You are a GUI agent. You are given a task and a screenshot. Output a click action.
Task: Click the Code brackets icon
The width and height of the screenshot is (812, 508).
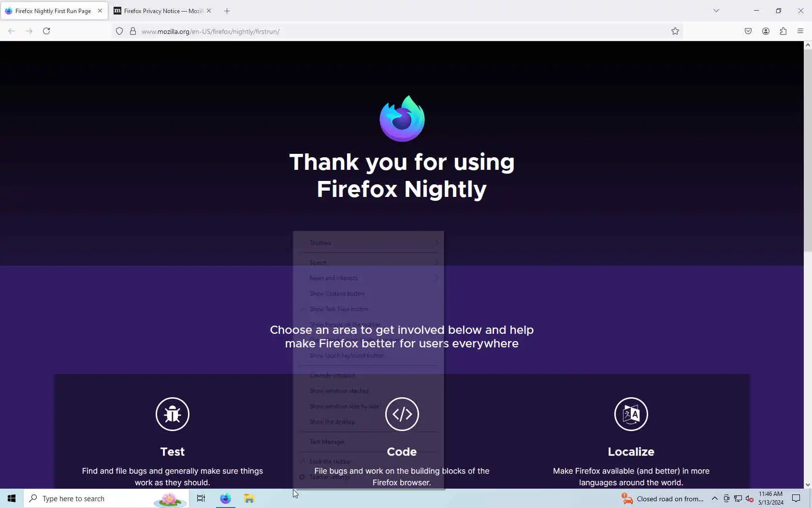(x=402, y=414)
